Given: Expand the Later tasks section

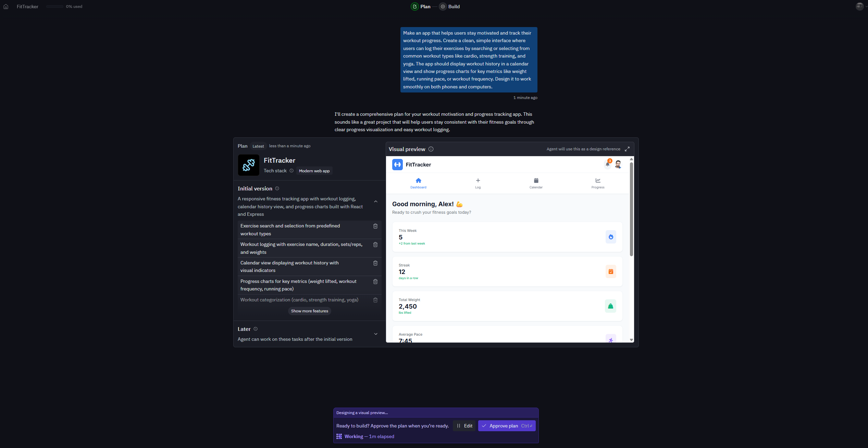Looking at the screenshot, I should tap(375, 334).
